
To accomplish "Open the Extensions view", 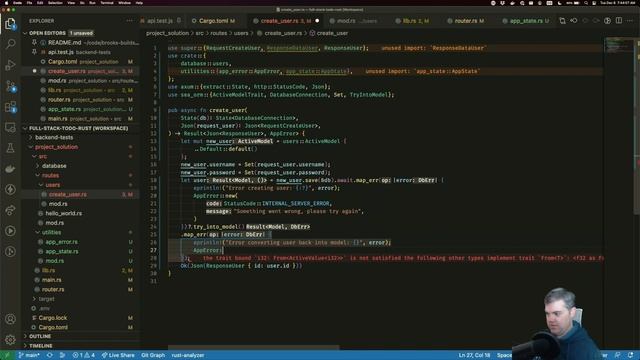I will click(10, 107).
